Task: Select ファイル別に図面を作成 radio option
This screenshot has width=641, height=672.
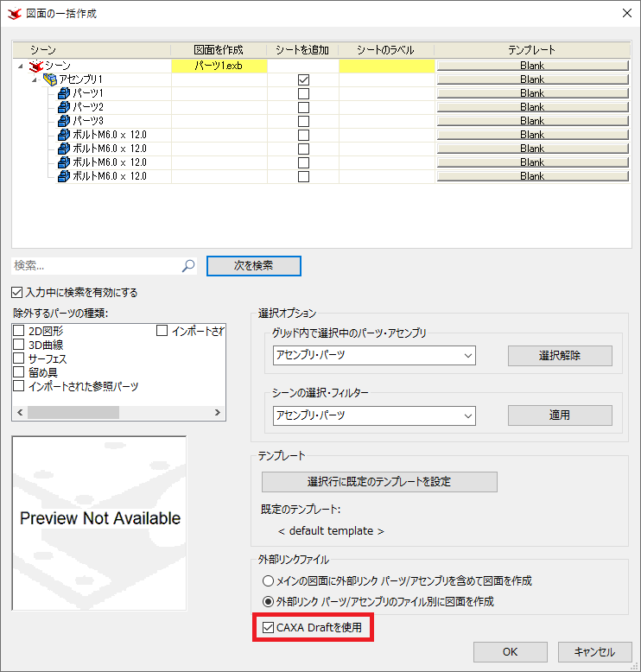Action: click(268, 602)
